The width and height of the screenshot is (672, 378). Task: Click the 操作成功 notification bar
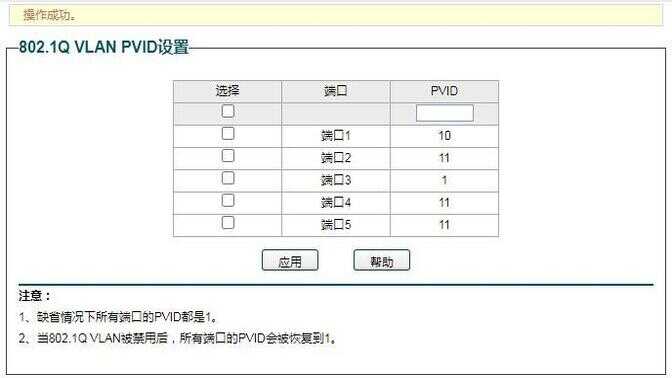tap(336, 15)
